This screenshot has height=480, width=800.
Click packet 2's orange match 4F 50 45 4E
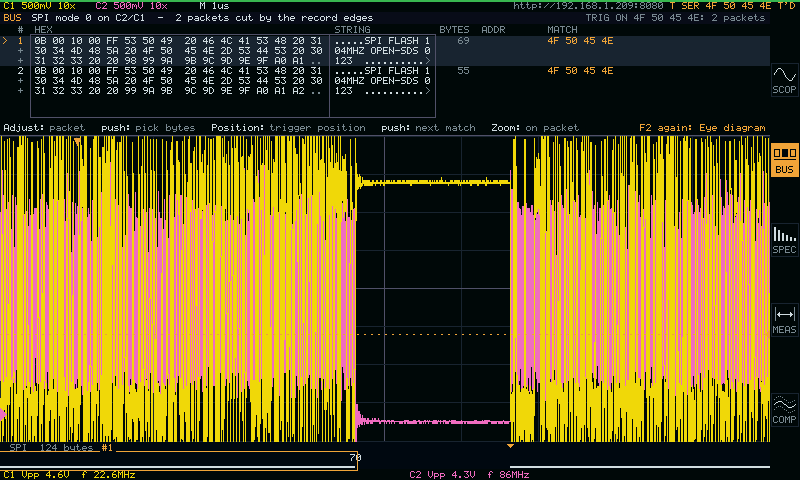click(x=580, y=70)
